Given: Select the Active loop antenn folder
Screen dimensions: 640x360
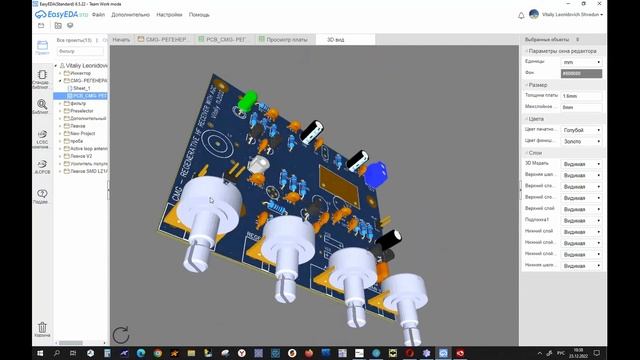Looking at the screenshot, I should (x=86, y=149).
